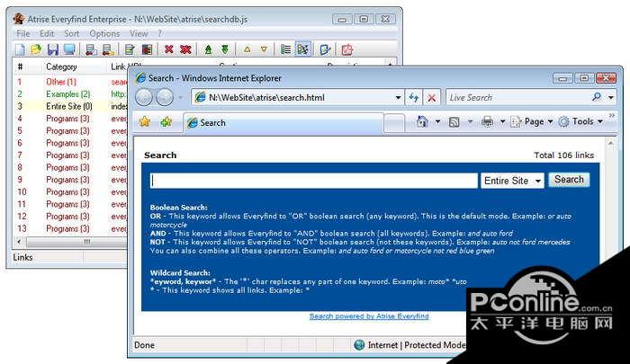Toggle the highlighted colored list view icon
630x364 pixels.
click(302, 49)
